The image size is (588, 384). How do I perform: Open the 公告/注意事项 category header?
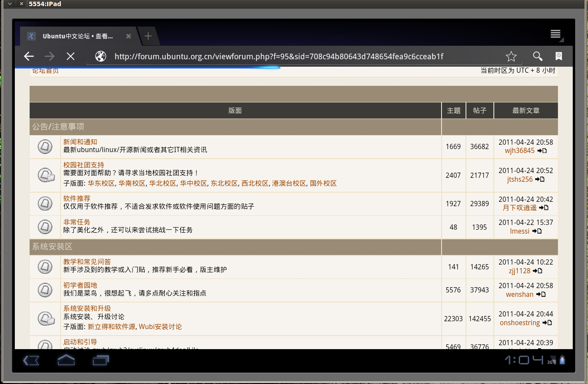tap(58, 127)
